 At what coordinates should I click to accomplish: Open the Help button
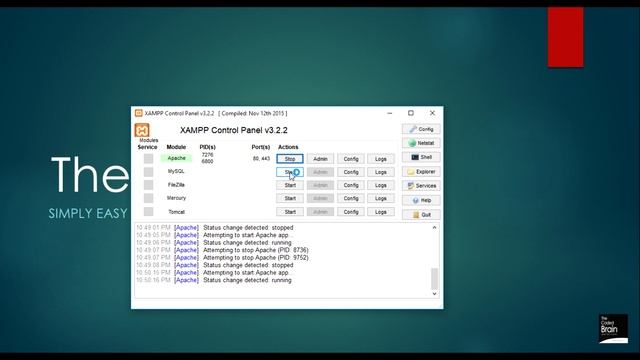coord(421,200)
